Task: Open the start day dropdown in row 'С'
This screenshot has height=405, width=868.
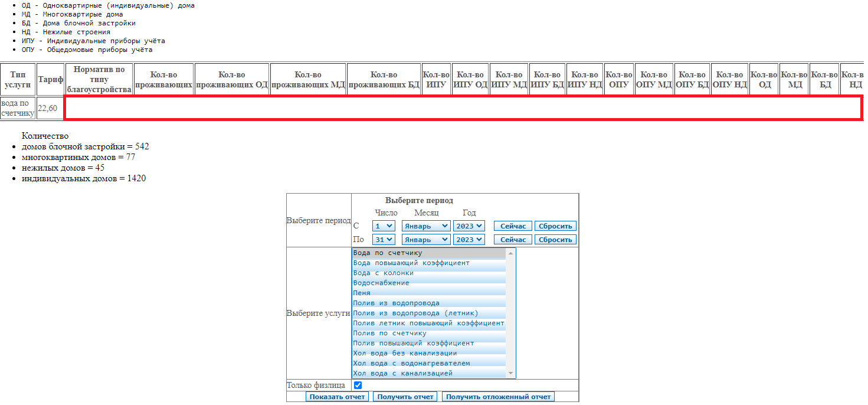Action: (384, 226)
